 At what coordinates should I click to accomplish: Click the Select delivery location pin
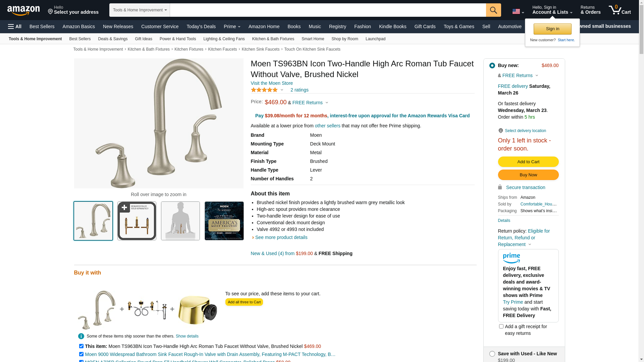[500, 131]
